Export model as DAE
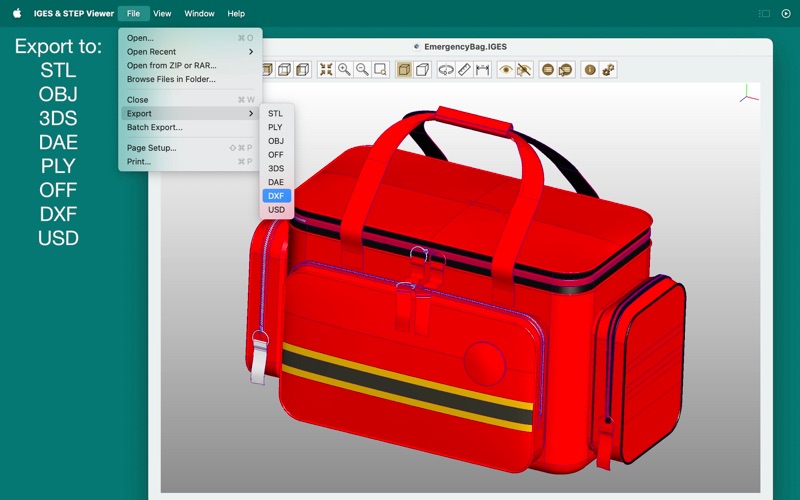800x500 pixels. pos(277,182)
